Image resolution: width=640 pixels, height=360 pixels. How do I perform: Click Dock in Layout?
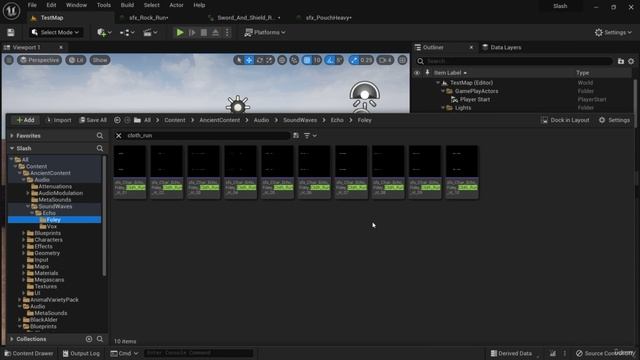click(565, 120)
